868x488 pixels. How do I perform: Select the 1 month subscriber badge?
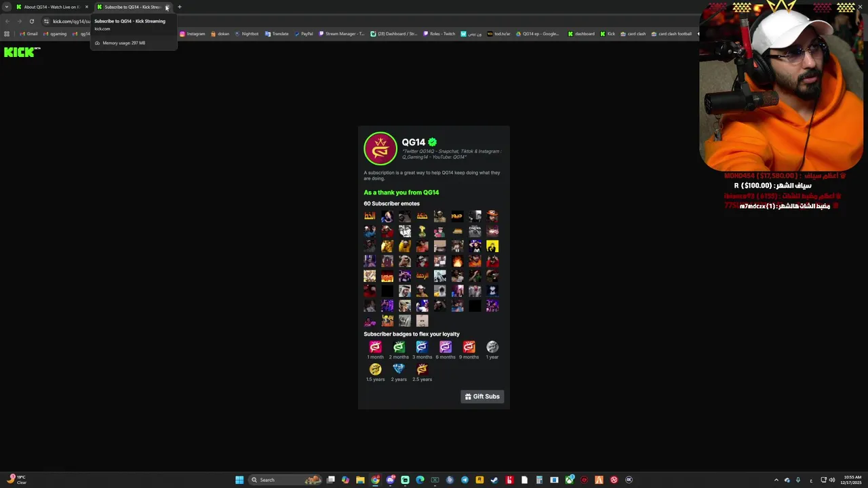(375, 347)
